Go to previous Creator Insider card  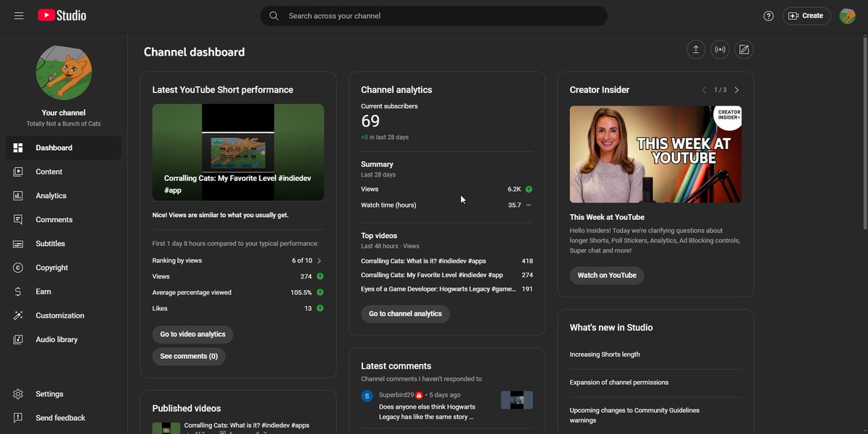coord(704,90)
